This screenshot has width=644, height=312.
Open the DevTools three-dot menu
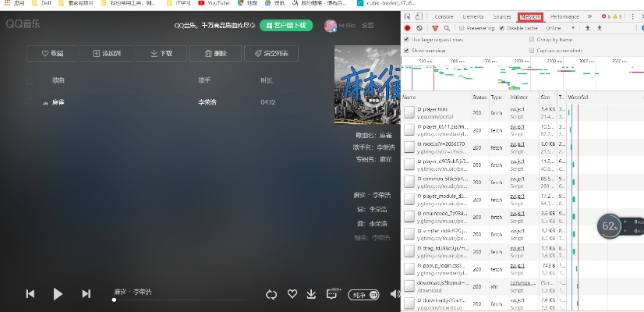[633, 16]
